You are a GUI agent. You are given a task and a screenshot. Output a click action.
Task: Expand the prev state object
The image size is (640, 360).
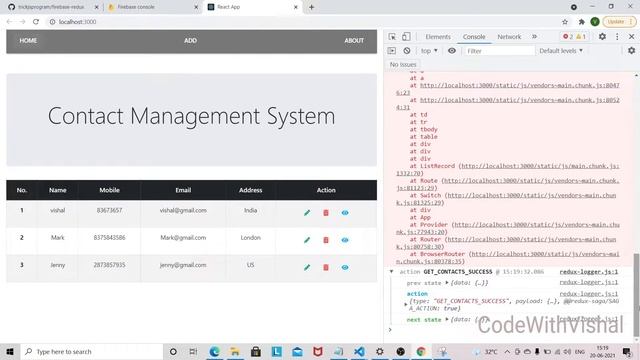point(447,282)
